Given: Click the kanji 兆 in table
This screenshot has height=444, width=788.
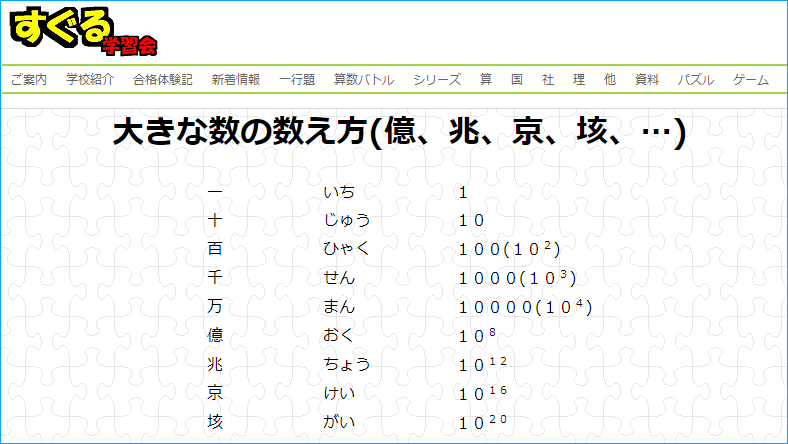Looking at the screenshot, I should [215, 364].
